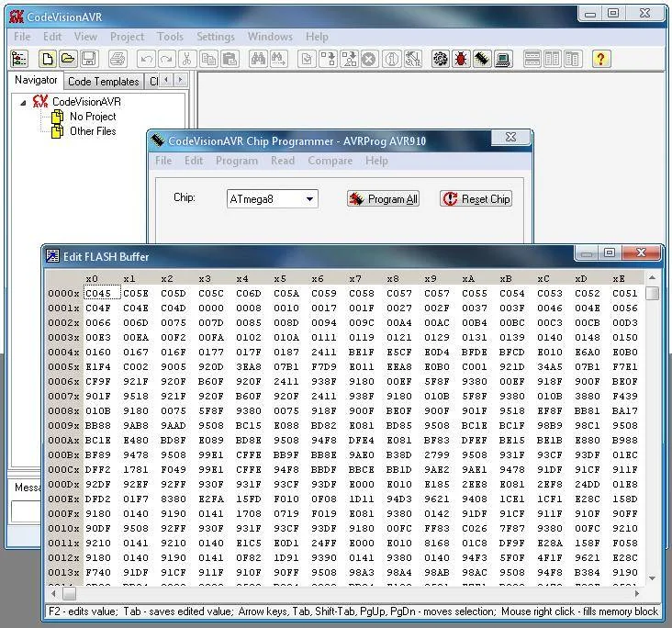Click the horizontal scrollbar thumb in FLASH buffer

70,594
